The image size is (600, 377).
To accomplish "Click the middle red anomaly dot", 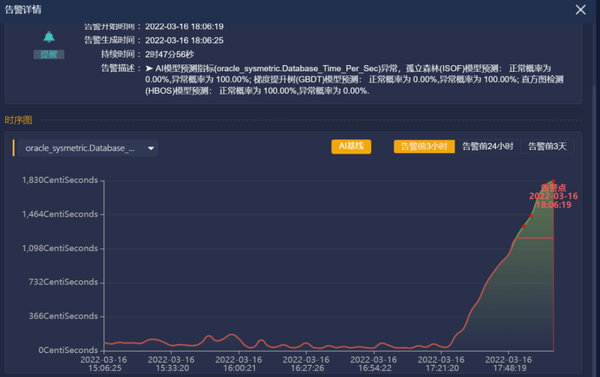I will [531, 216].
